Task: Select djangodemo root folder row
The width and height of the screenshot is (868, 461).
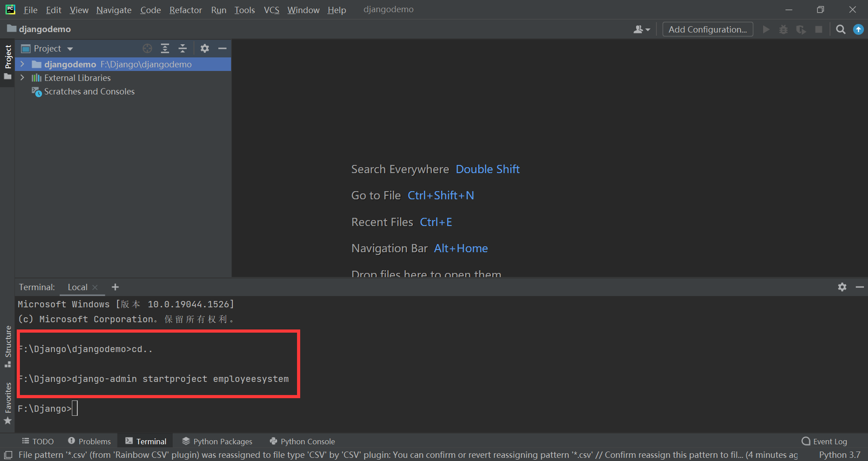Action: 123,64
